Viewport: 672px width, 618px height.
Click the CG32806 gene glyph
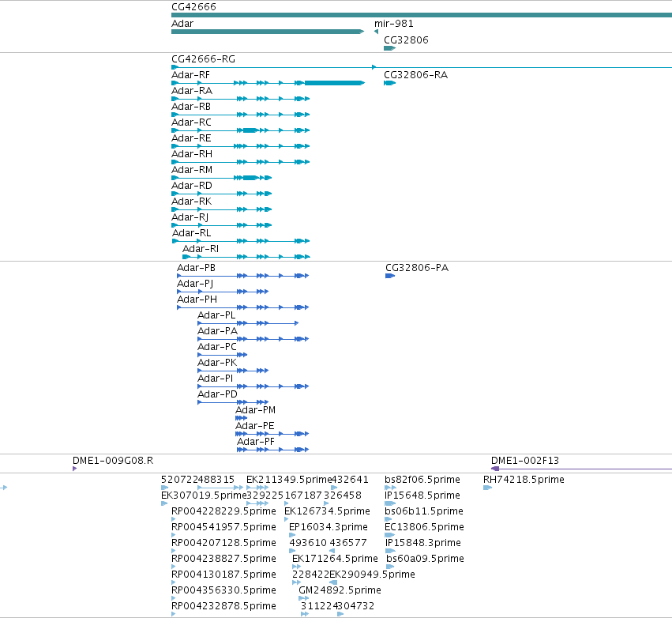(389, 48)
